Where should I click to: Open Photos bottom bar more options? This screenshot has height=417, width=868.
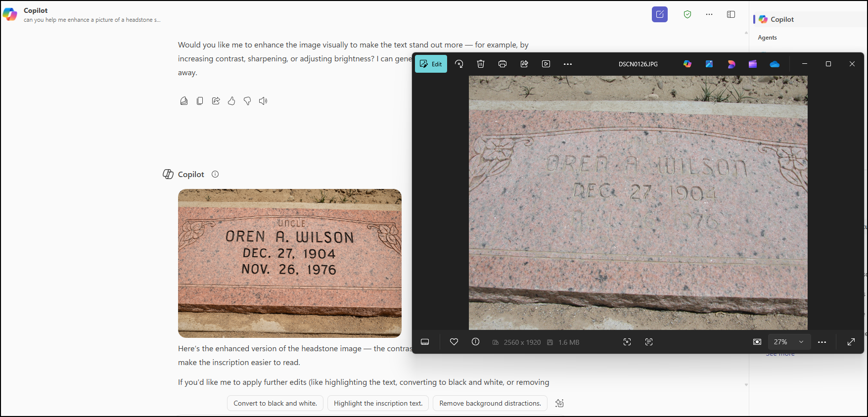tap(822, 342)
